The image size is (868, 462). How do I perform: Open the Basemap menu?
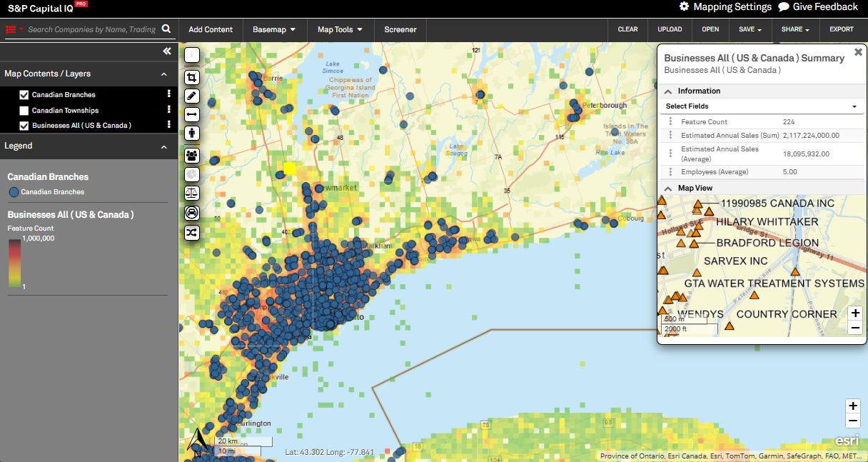click(x=274, y=30)
